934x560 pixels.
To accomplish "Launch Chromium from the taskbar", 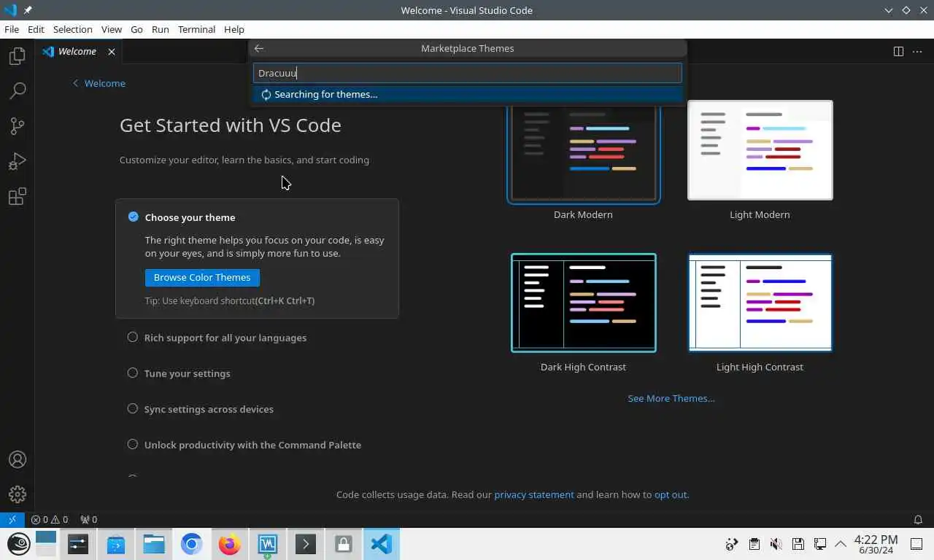I will 192,544.
